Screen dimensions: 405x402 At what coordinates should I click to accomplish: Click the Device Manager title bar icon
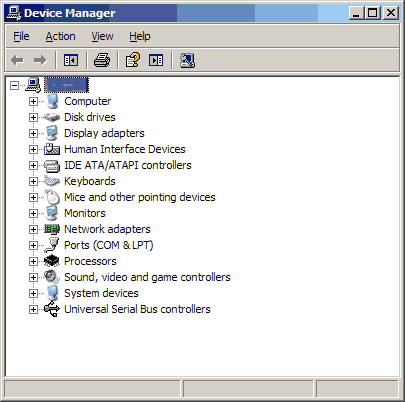(x=14, y=13)
